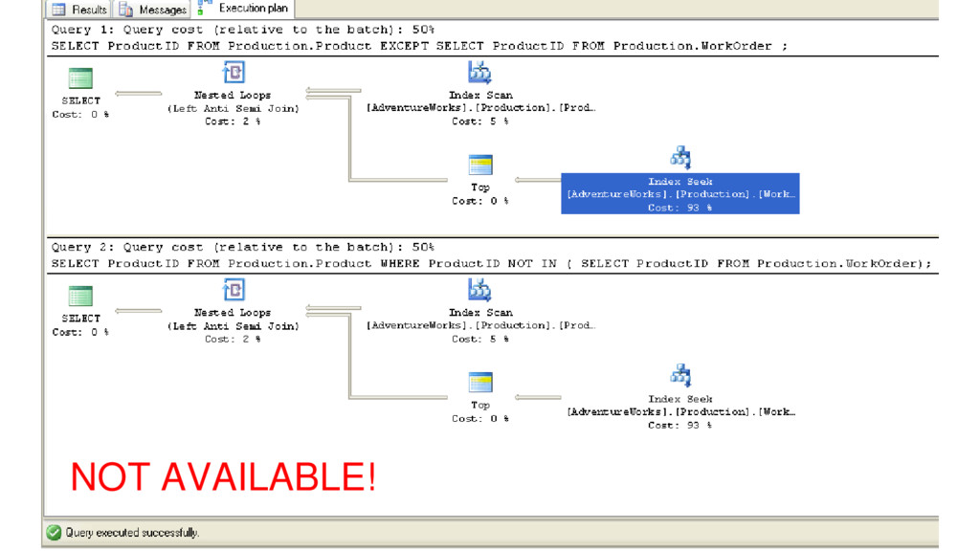Click 'Cost: 0 %' under Query 2 SELECT
This screenshot has width=980, height=551.
pyautogui.click(x=80, y=332)
